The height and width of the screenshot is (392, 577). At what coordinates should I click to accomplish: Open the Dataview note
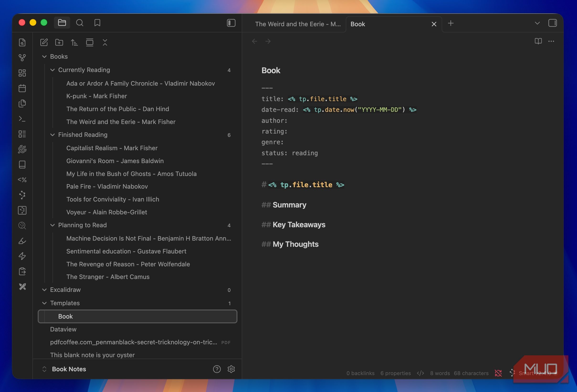point(138,329)
